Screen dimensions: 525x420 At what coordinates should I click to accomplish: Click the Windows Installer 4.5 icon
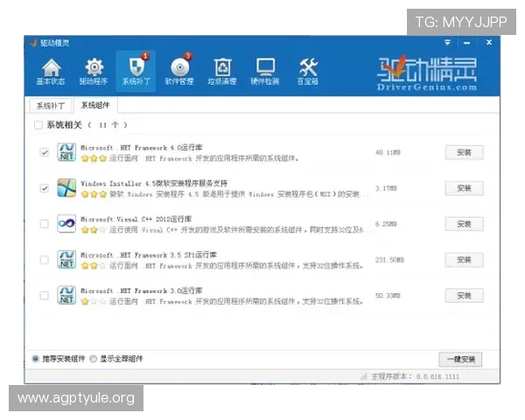coord(66,188)
